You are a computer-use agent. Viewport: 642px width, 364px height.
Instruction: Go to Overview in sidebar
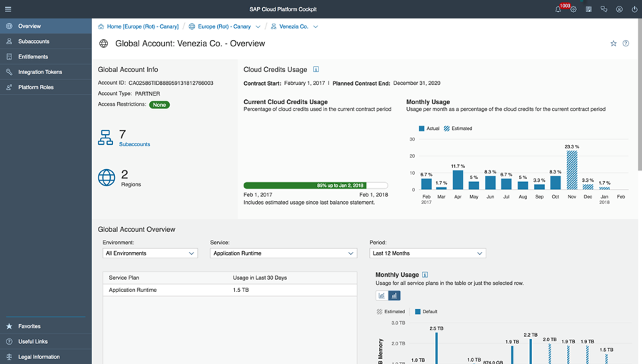click(46, 26)
